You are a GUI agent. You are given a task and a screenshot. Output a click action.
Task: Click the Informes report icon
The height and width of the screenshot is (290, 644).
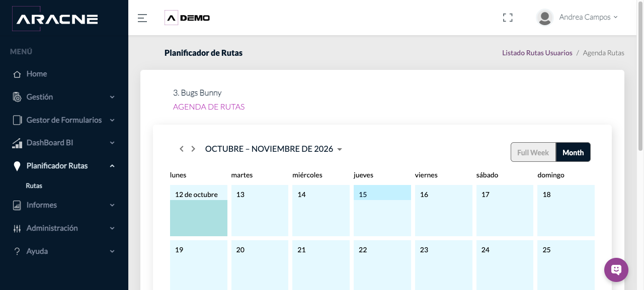coord(17,205)
